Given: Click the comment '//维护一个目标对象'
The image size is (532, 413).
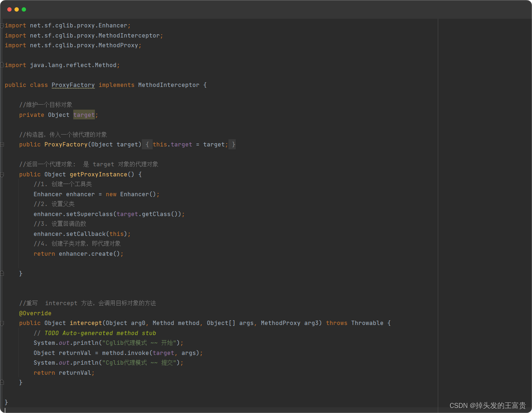Looking at the screenshot, I should pos(46,105).
